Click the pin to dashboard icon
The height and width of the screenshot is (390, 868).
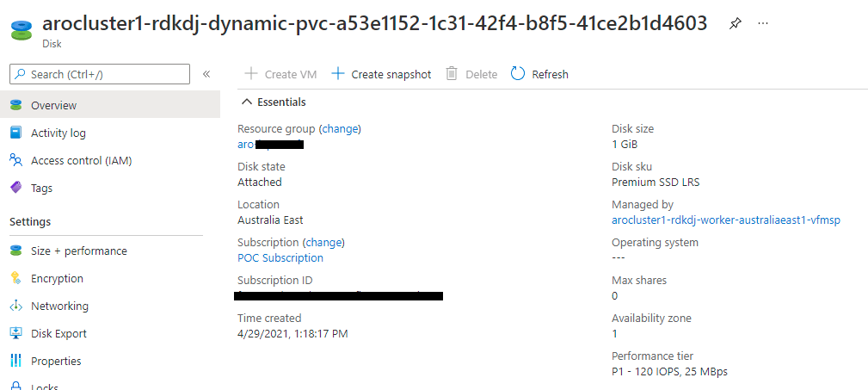coord(735,24)
